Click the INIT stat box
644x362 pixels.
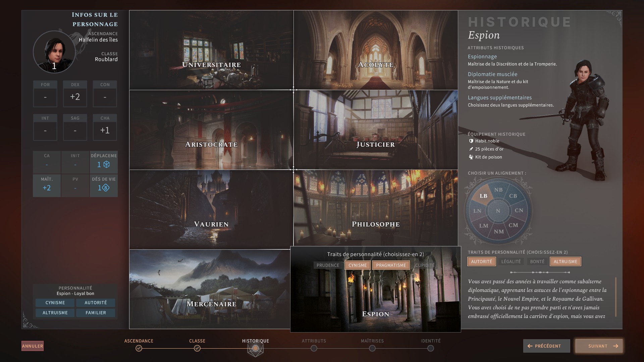click(x=75, y=162)
